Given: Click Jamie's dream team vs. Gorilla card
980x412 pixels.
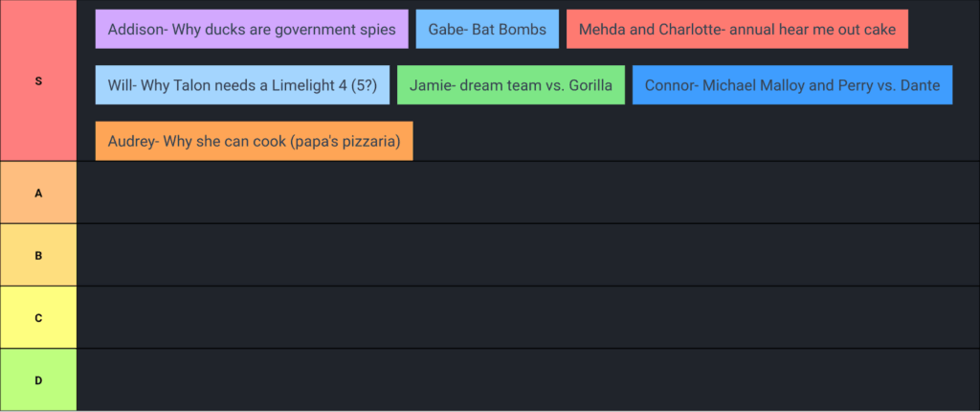Looking at the screenshot, I should click(511, 84).
